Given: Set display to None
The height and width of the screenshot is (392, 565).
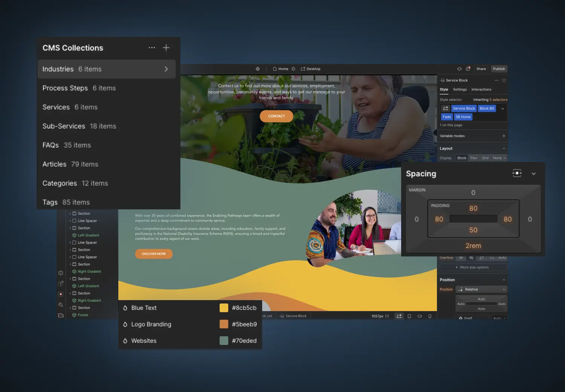Looking at the screenshot, I should point(499,158).
